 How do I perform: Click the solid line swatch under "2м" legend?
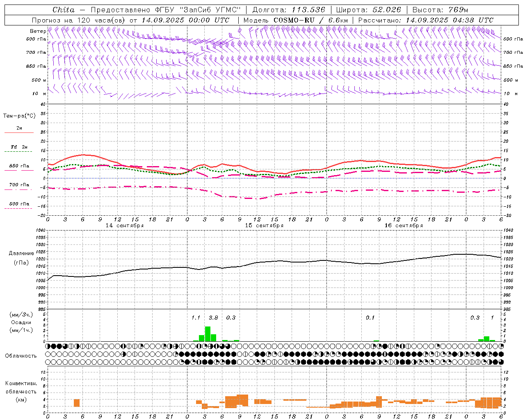click(x=19, y=133)
